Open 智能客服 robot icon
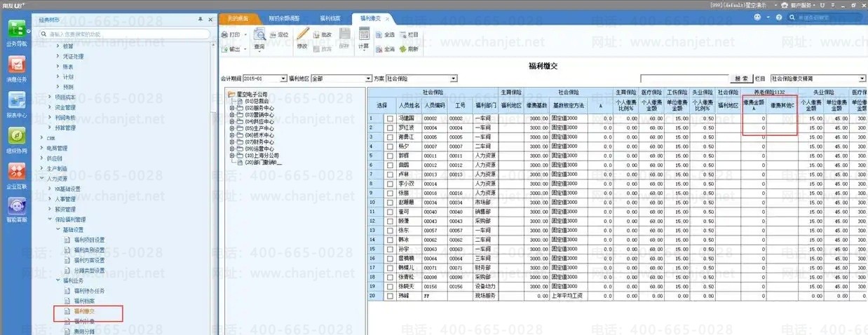The width and height of the screenshot is (868, 335). tap(17, 207)
